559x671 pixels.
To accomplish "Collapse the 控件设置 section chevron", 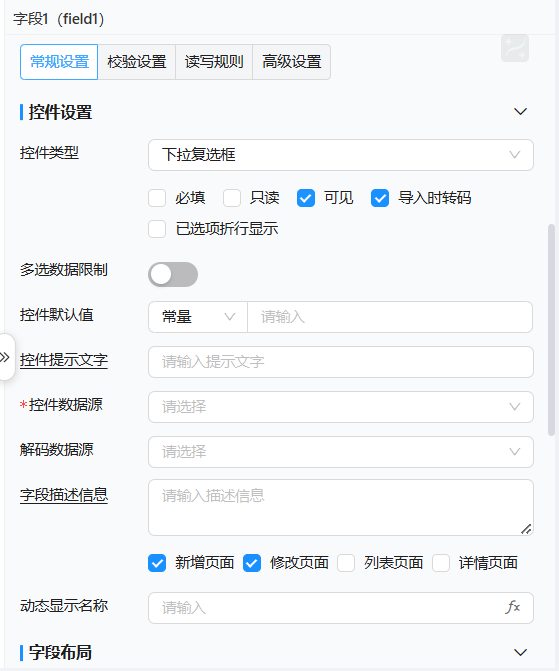I will [520, 112].
